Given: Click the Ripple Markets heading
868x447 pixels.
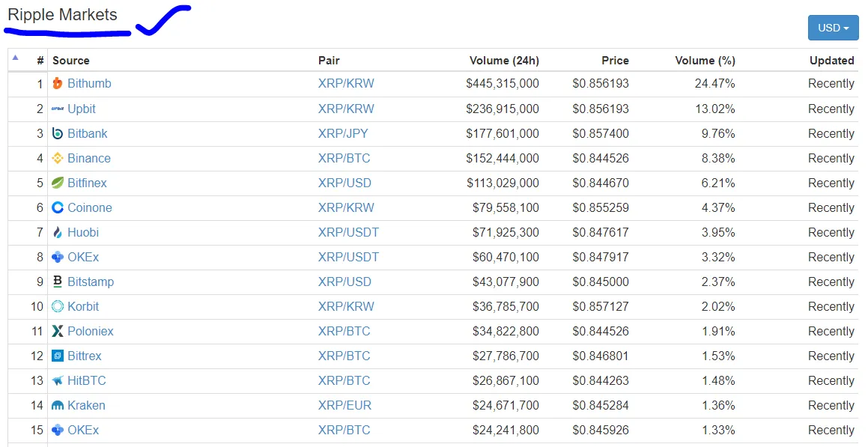Looking at the screenshot, I should [x=63, y=15].
